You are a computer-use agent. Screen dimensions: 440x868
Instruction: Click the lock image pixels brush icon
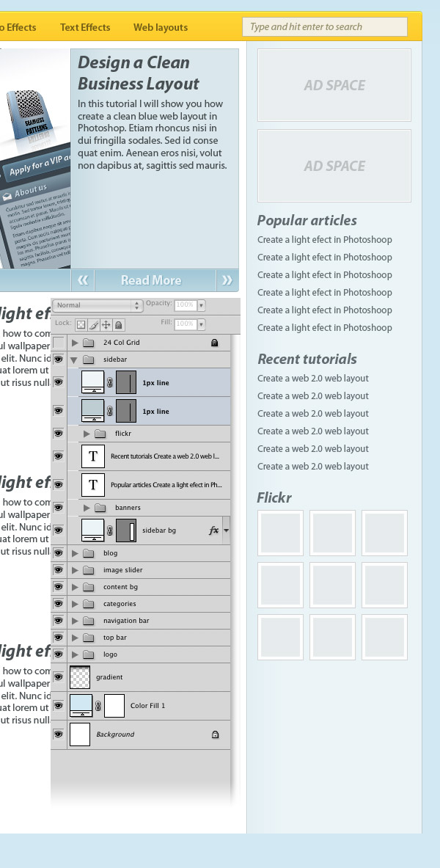94,325
